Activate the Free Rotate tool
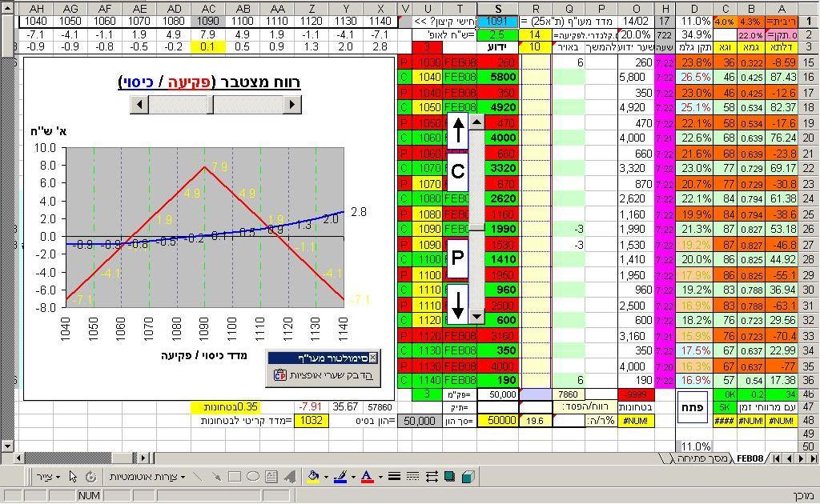This screenshot has height=504, width=820. (x=91, y=476)
